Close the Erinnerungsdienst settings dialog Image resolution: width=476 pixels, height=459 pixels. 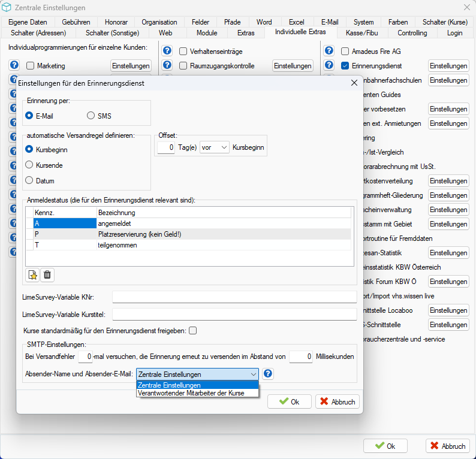(x=354, y=83)
